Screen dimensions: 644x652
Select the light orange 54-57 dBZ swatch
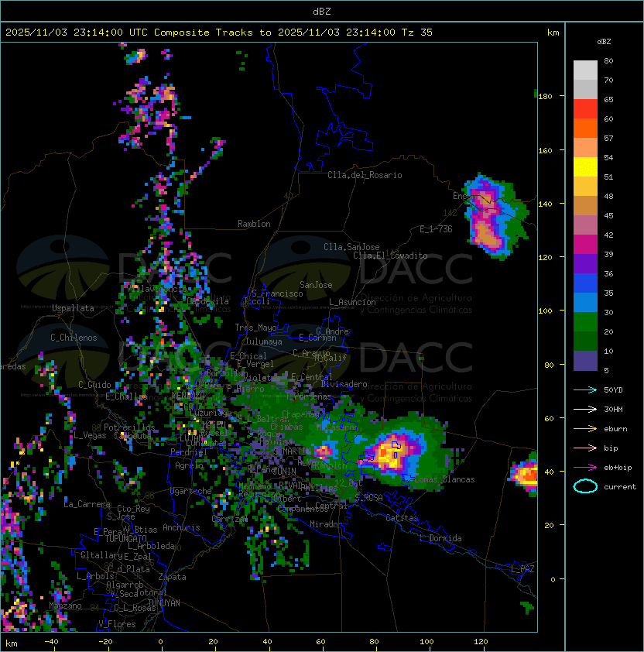[585, 148]
